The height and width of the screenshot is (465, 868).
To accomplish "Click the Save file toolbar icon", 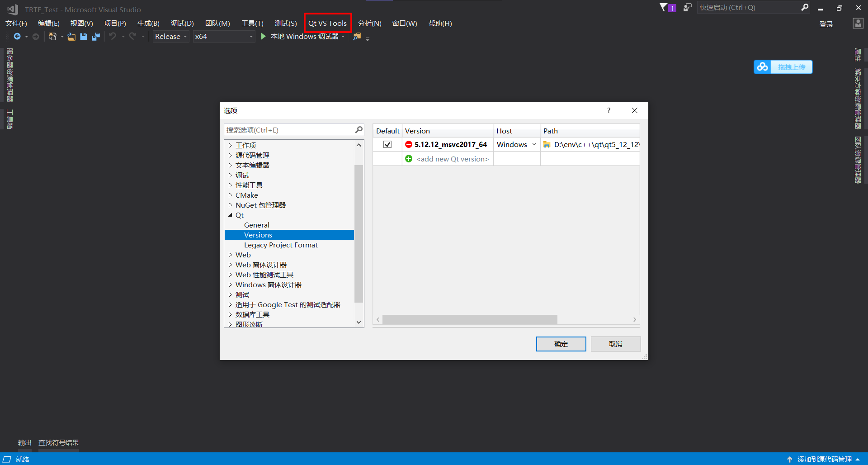I will (x=84, y=37).
